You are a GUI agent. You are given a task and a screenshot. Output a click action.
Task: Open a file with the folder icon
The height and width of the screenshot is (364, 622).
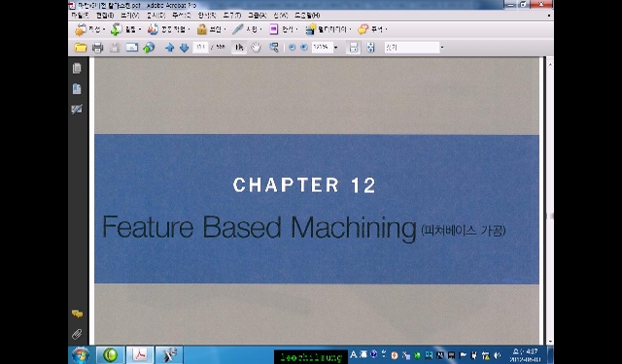tap(81, 48)
